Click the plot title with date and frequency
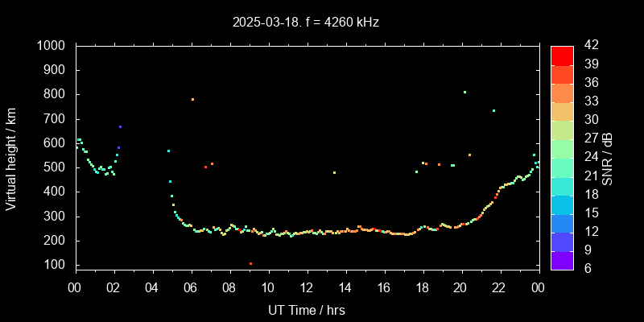644x322 pixels. [x=306, y=23]
